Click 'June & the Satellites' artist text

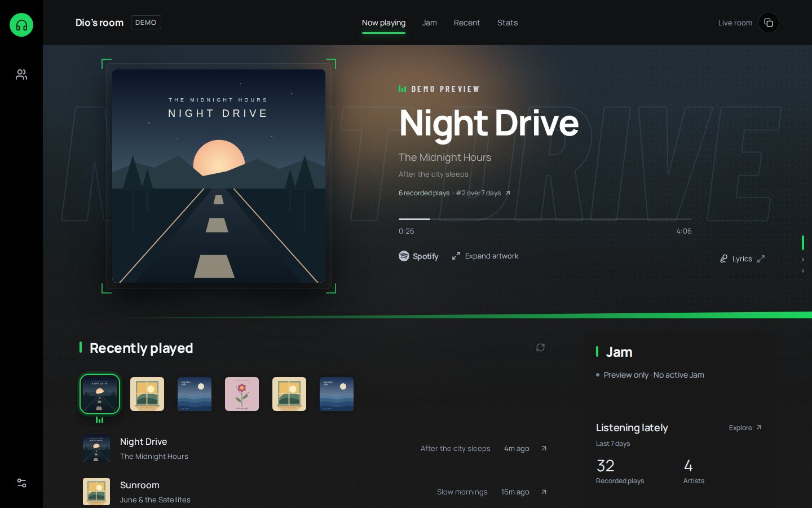pyautogui.click(x=155, y=500)
